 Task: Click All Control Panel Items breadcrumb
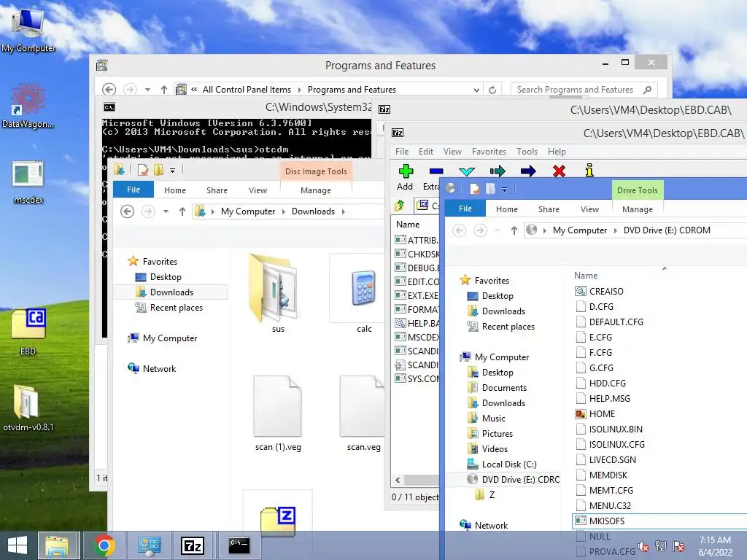tap(247, 90)
